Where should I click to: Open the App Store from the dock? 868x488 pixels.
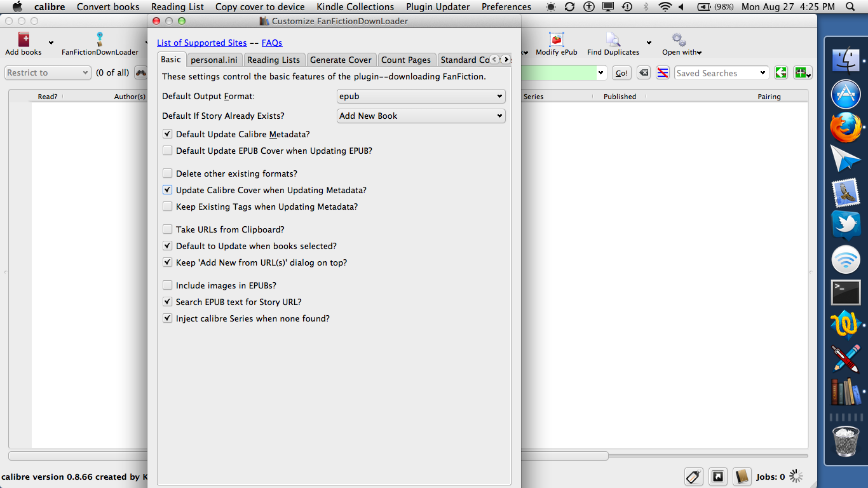coord(846,94)
